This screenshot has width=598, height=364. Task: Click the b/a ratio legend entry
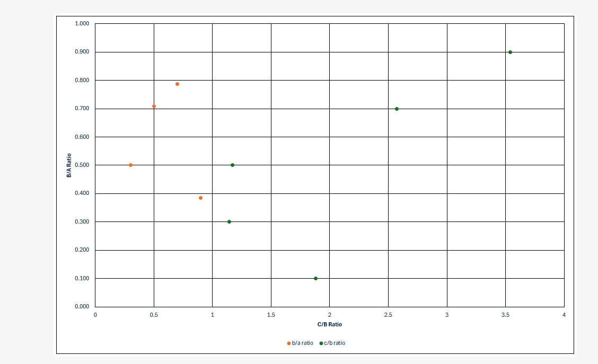(x=300, y=343)
